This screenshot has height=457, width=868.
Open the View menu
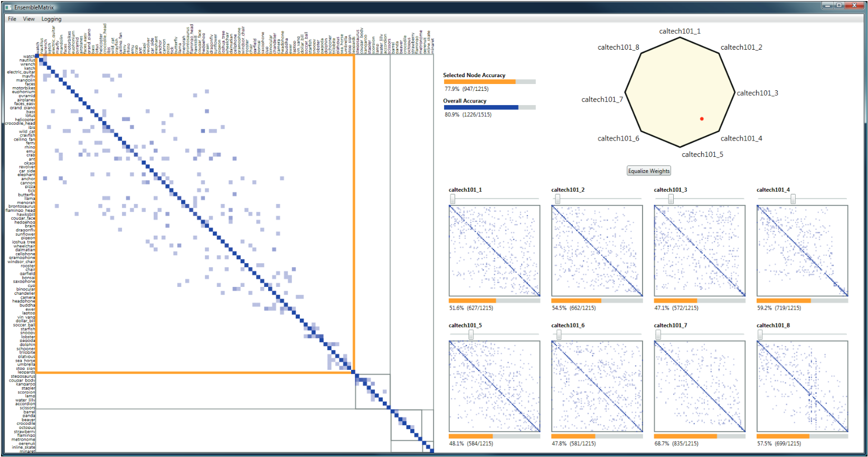tap(29, 19)
